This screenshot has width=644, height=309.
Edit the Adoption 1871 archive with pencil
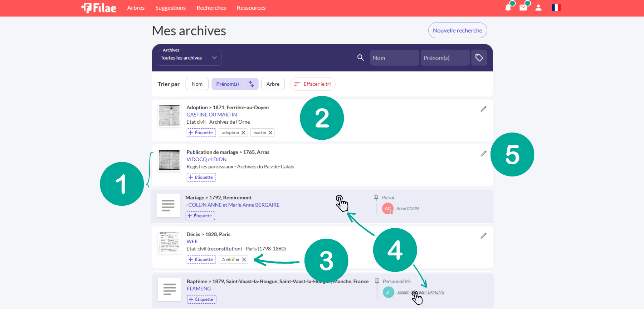coord(483,109)
